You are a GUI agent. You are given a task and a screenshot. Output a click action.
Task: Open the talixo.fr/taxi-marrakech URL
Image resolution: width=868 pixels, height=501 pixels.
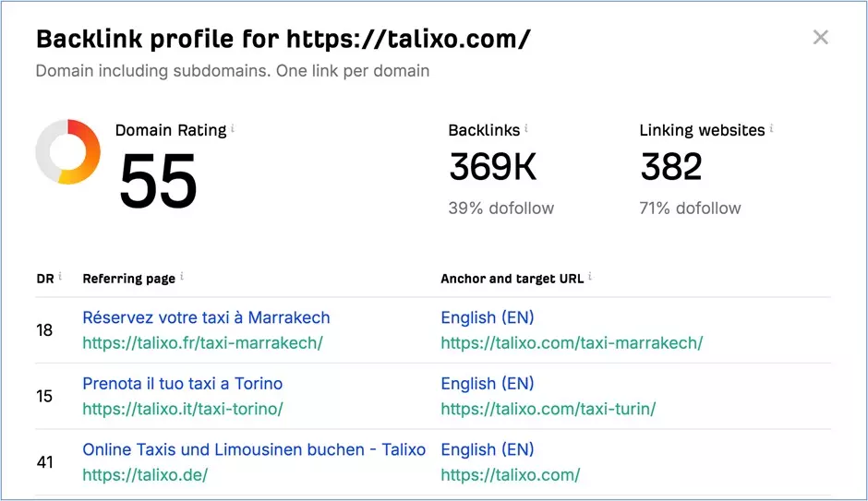[202, 343]
